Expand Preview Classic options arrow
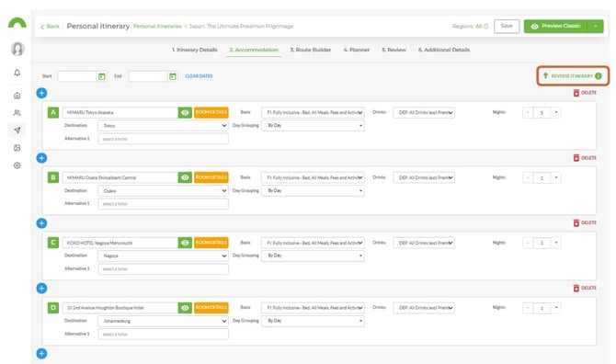This screenshot has width=616, height=364. pyautogui.click(x=596, y=27)
